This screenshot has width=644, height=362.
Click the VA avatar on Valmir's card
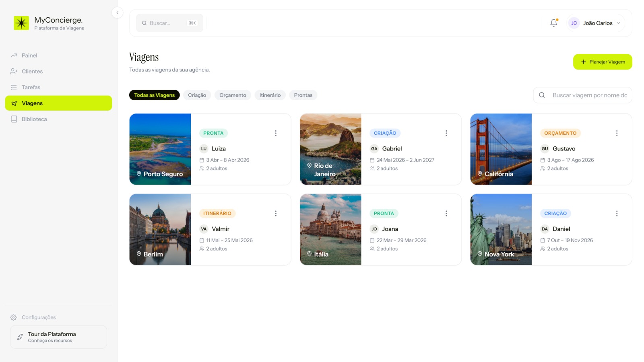pos(204,229)
